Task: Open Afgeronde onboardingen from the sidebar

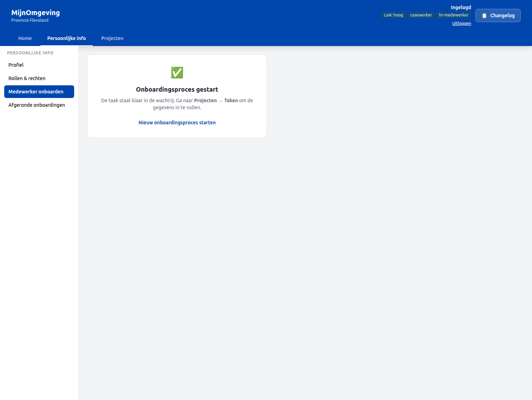Action: (37, 105)
